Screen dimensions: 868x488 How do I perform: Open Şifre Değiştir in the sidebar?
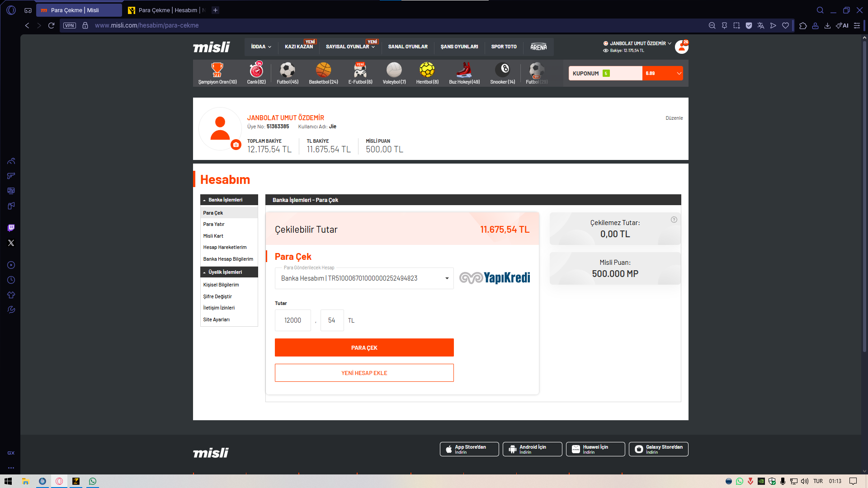click(217, 296)
